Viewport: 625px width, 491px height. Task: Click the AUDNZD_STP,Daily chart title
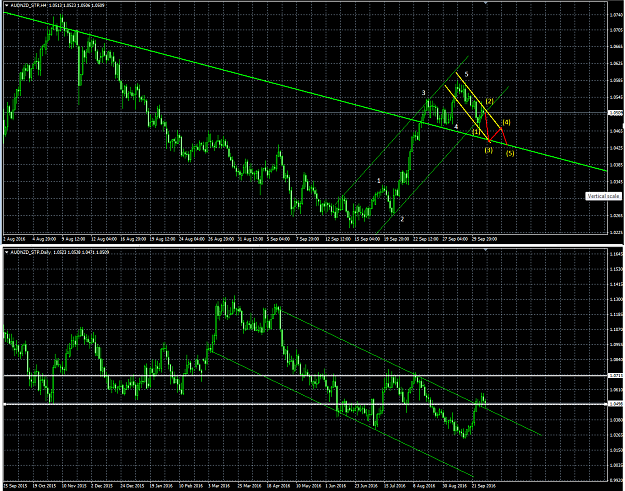click(29, 252)
